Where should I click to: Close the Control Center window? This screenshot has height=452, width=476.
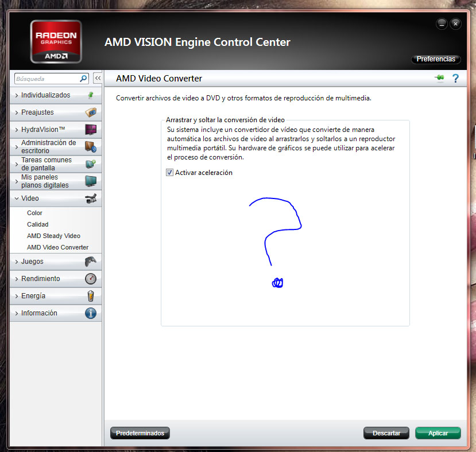[x=456, y=24]
